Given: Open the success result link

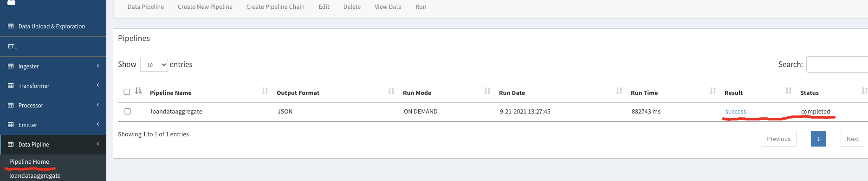Looking at the screenshot, I should click(x=736, y=111).
